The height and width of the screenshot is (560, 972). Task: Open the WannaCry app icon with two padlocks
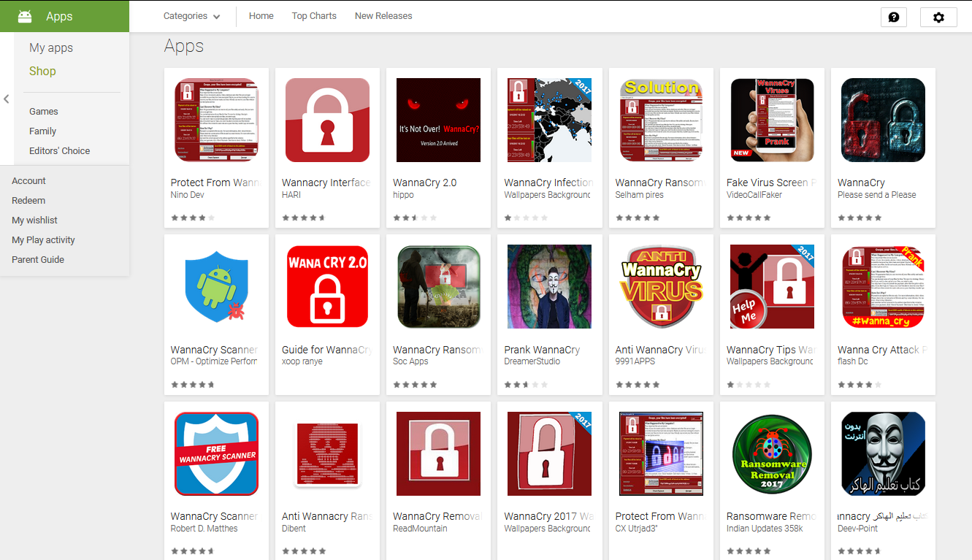pos(883,120)
